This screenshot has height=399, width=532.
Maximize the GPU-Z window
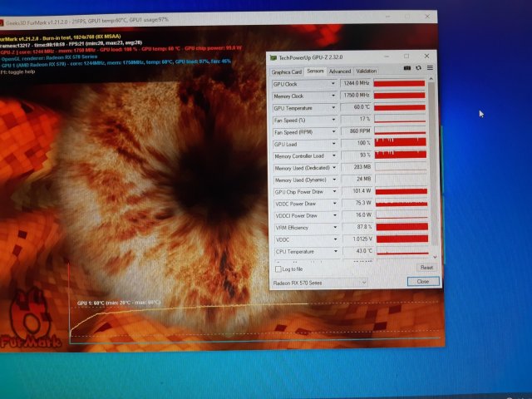[x=406, y=56]
